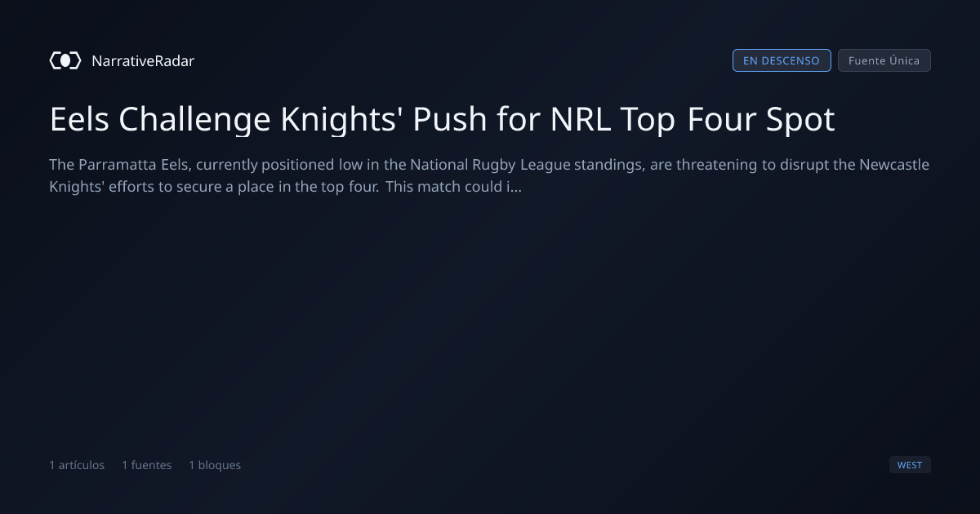Click "This match could i…" in the summary
This screenshot has height=514, width=980.
click(454, 187)
